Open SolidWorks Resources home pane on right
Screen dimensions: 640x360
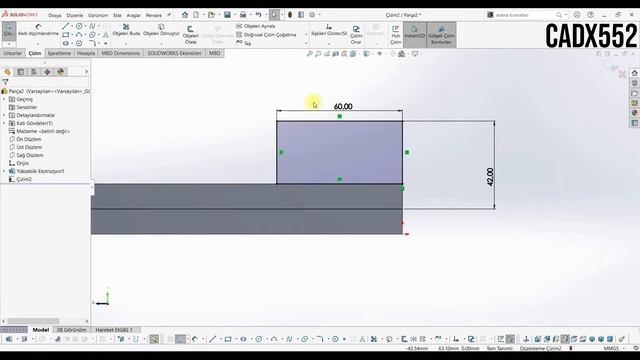[x=634, y=73]
